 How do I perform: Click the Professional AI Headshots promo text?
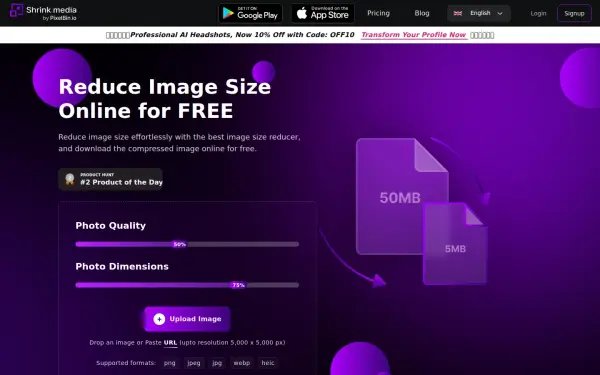point(242,35)
